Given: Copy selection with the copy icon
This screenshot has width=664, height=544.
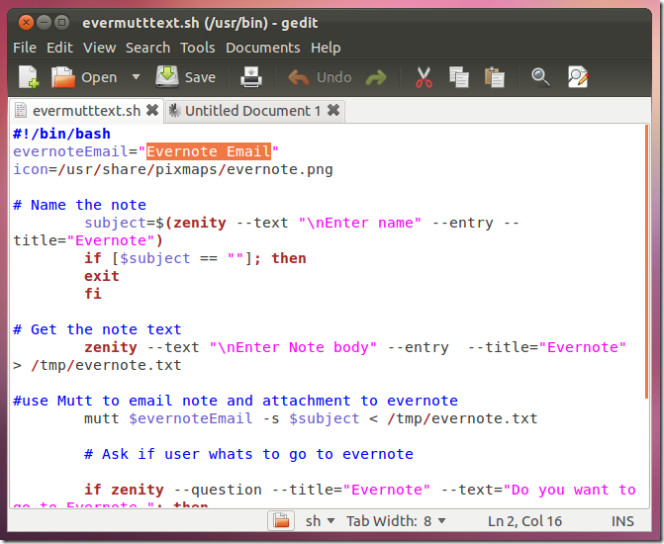Looking at the screenshot, I should (459, 77).
